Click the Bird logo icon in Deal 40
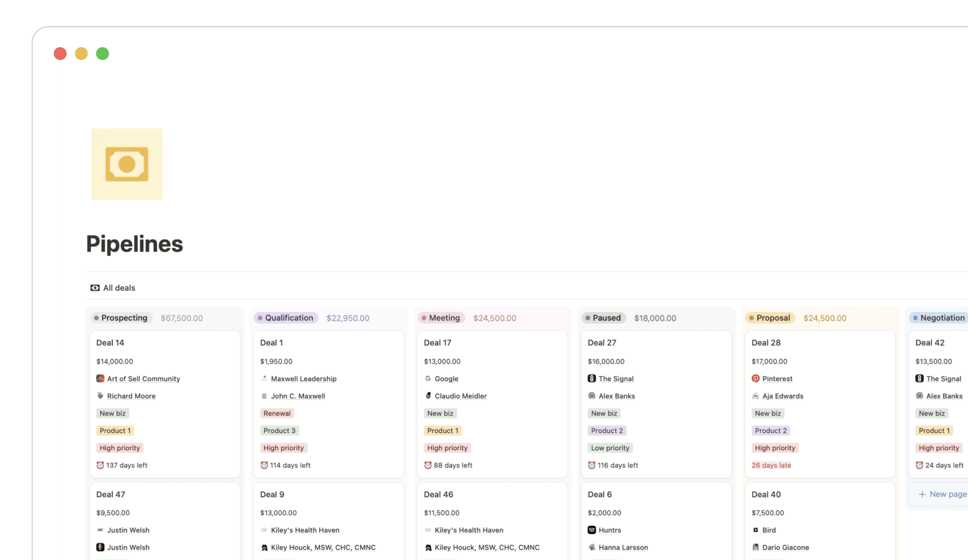Screen dimensions: 968x560 [756, 530]
